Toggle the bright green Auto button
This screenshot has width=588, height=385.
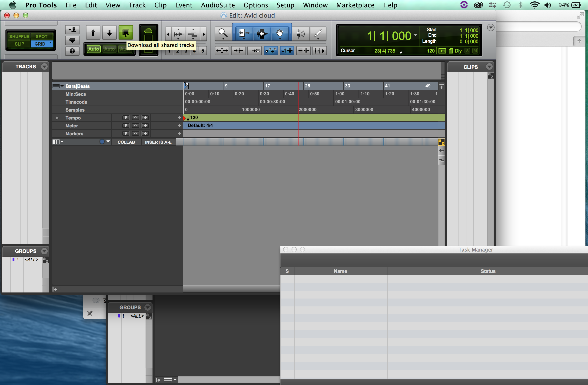pos(94,49)
